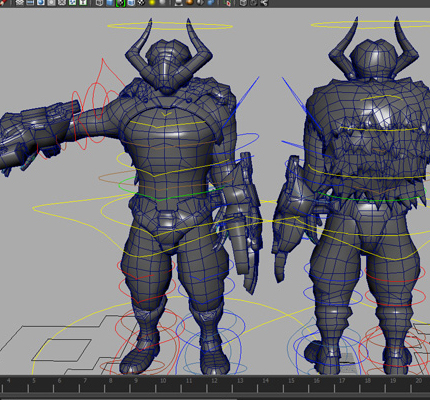Click the orange sphere render effect icon
430x400 pixels.
(189, 3)
